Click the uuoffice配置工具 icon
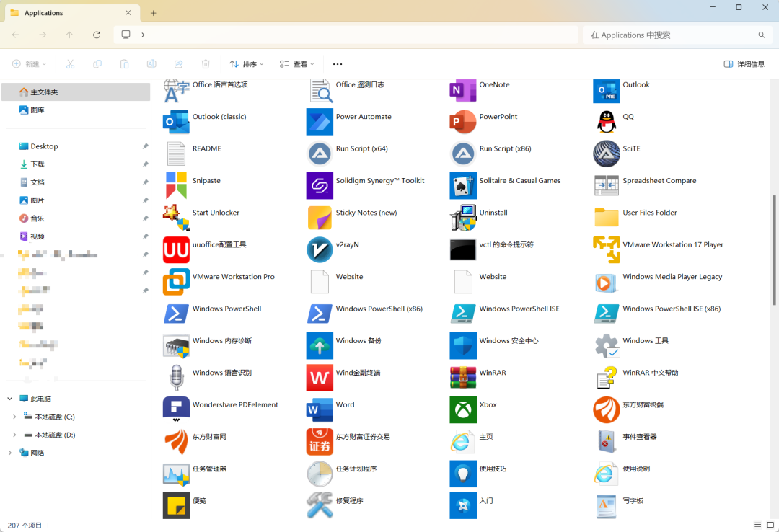This screenshot has height=532, width=779. 176,249
